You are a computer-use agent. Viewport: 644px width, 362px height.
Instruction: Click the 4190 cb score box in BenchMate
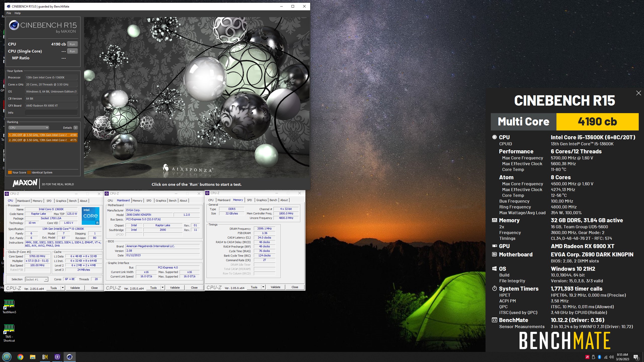(x=597, y=122)
